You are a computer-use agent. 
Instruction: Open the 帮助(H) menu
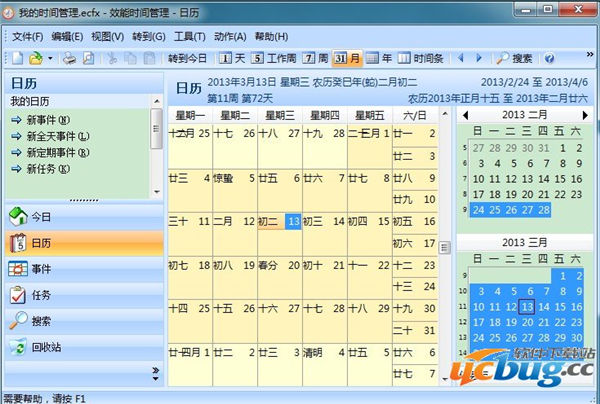click(x=271, y=37)
